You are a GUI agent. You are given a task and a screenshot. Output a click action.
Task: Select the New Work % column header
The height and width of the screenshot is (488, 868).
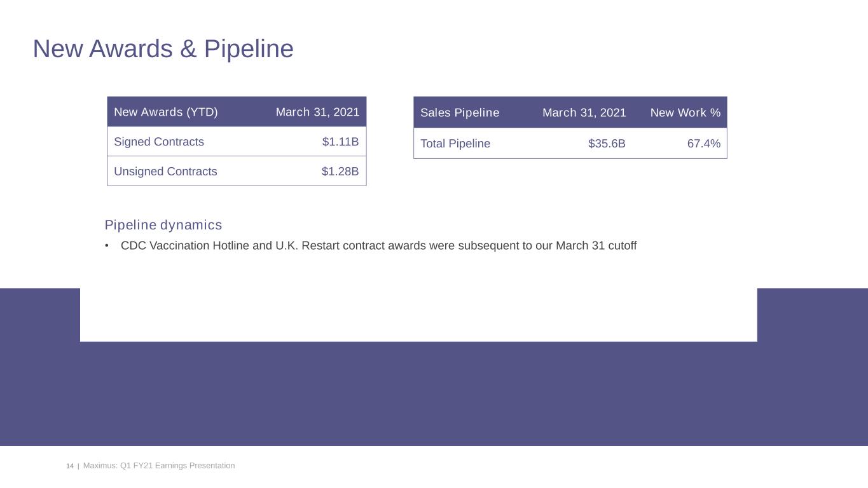(x=685, y=112)
